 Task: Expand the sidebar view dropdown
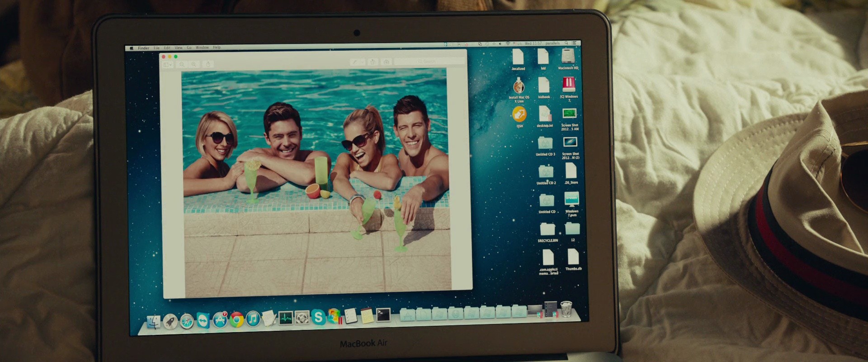click(x=168, y=65)
